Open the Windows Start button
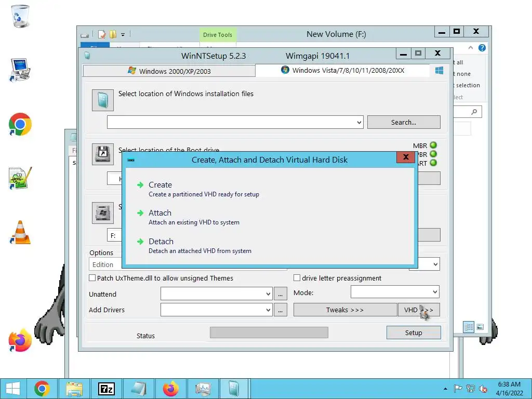The height and width of the screenshot is (399, 532). coord(13,389)
